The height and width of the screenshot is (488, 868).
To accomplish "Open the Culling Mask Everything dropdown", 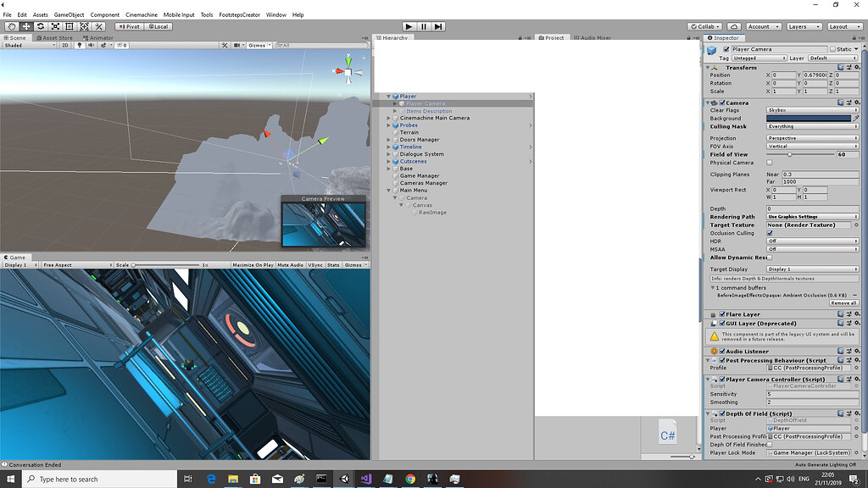I will [x=812, y=127].
